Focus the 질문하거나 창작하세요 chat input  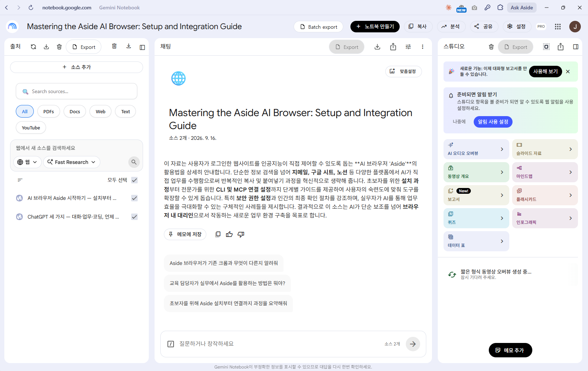(279, 344)
